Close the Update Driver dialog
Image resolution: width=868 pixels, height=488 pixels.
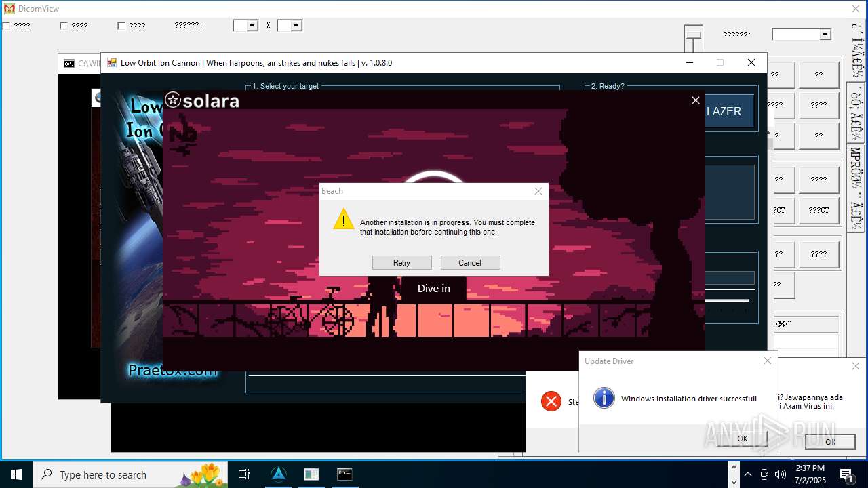pos(768,361)
